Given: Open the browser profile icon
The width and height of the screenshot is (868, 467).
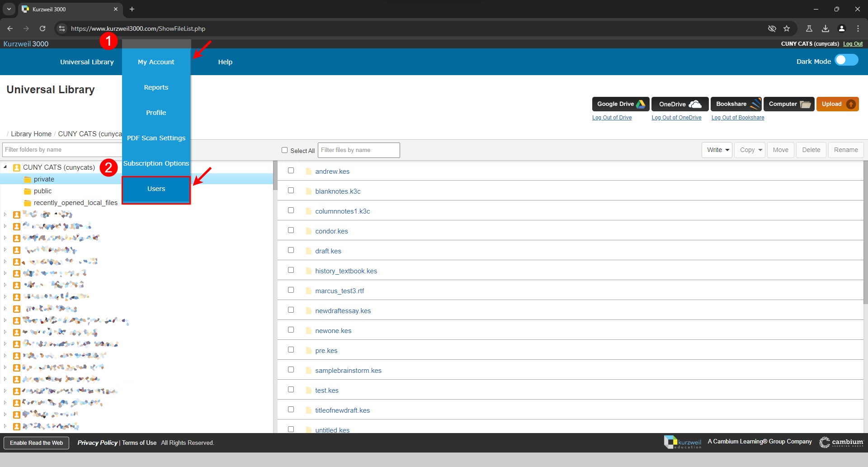Looking at the screenshot, I should tap(842, 29).
